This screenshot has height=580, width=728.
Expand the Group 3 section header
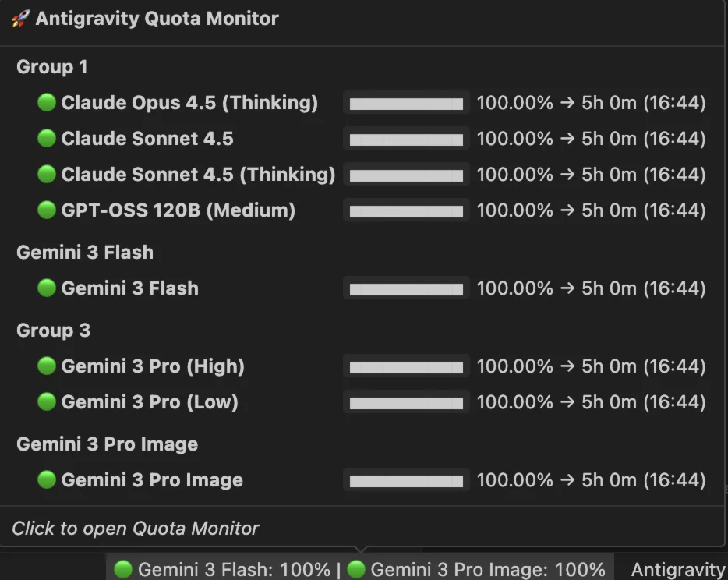click(x=53, y=330)
